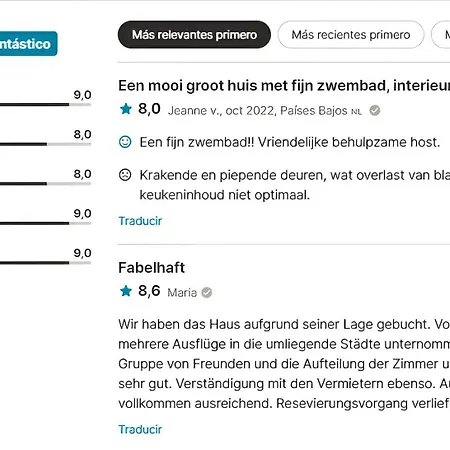The image size is (450, 450).
Task: Click the last 9,0 category rating bar
Action: tap(45, 263)
